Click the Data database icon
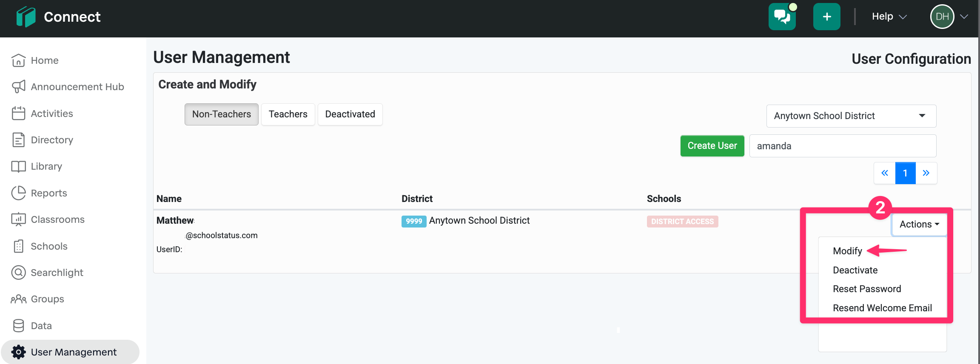Image resolution: width=980 pixels, height=364 pixels. [x=18, y=326]
